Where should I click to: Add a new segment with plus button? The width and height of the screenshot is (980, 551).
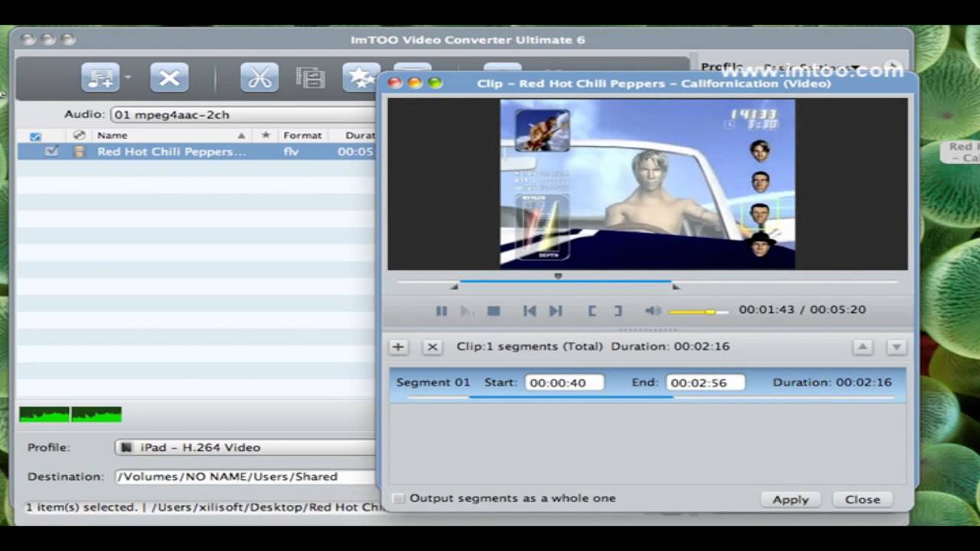398,347
